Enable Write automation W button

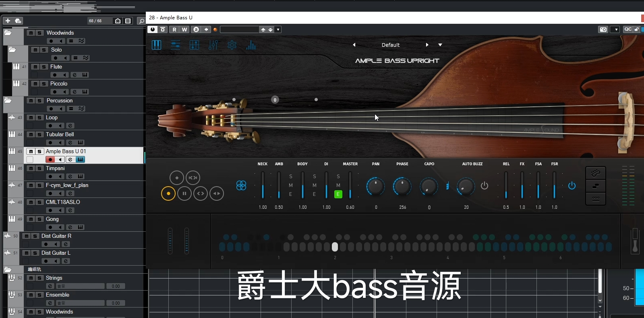[184, 29]
